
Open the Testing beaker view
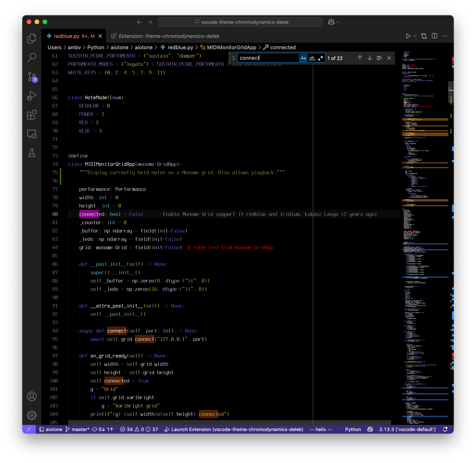point(32,153)
